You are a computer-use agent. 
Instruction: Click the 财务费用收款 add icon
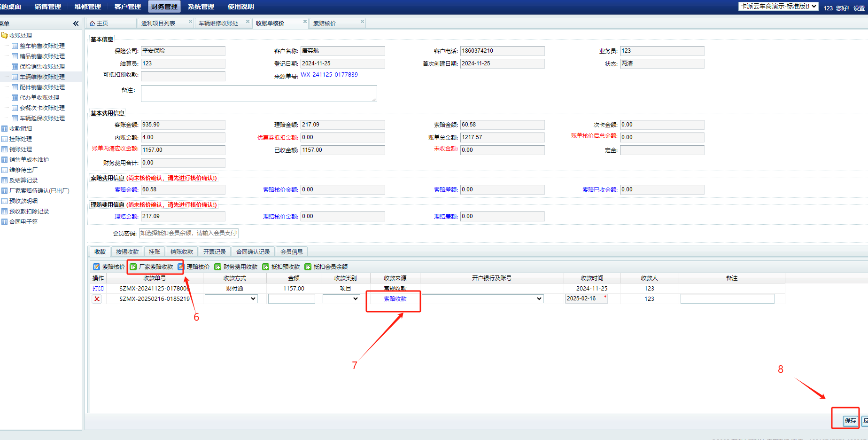point(218,267)
